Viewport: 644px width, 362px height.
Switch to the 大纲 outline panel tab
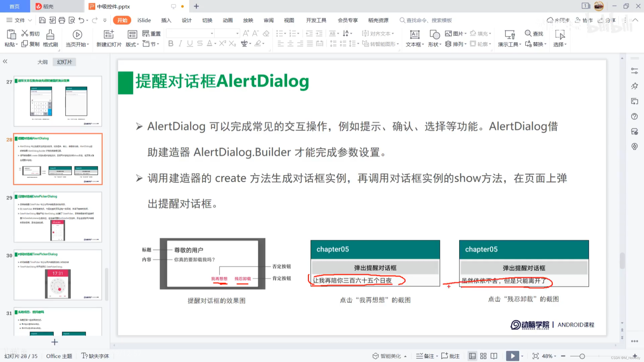pos(42,62)
